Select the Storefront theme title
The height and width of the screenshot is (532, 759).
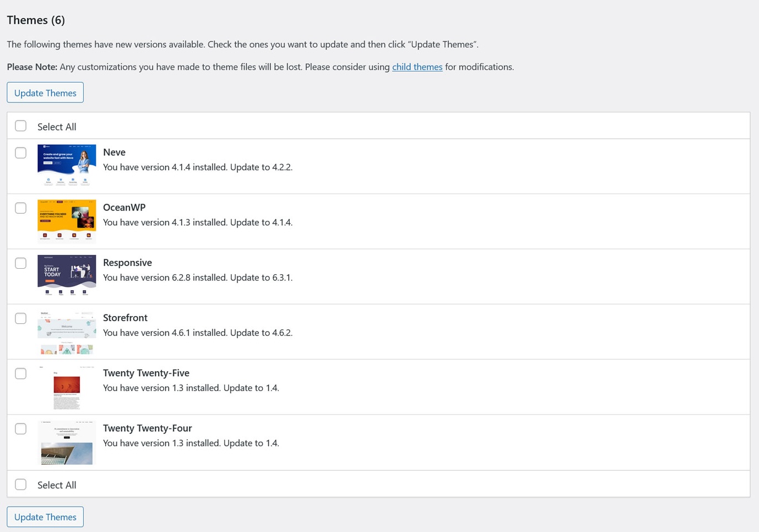click(x=125, y=317)
